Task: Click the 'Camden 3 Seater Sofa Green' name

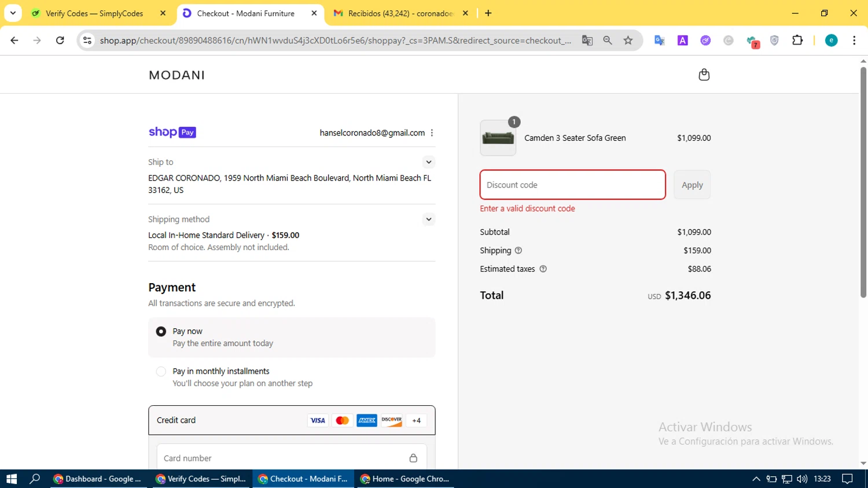Action: click(575, 138)
